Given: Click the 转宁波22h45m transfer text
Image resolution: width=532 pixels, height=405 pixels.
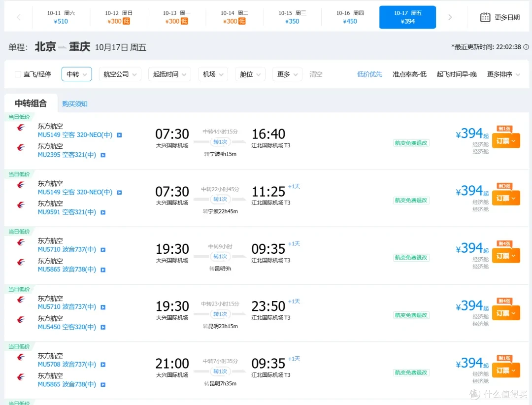Looking at the screenshot, I should click(220, 211).
